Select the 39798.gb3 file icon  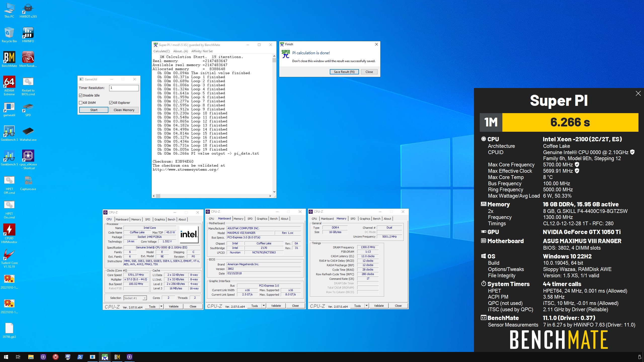9,331
